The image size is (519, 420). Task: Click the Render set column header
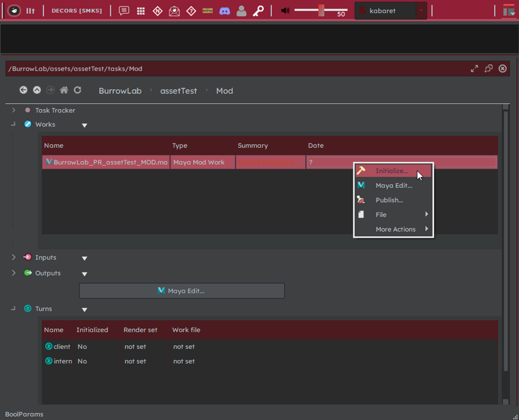click(140, 330)
